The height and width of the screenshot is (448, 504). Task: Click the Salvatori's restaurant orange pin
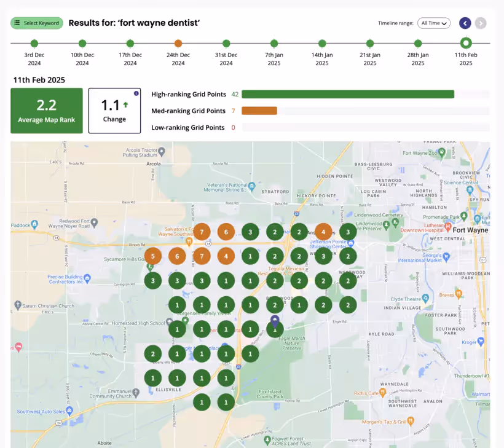point(189,242)
